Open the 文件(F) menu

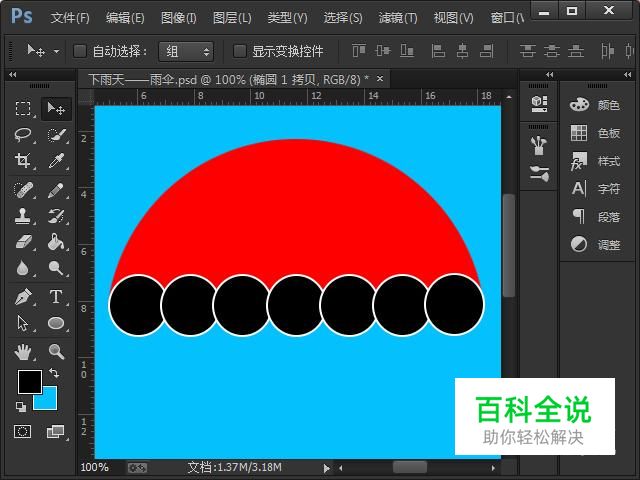(70, 18)
